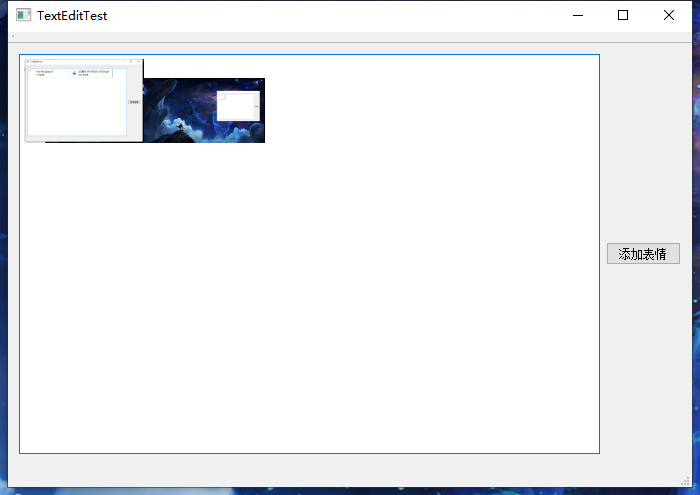The image size is (700, 495).
Task: Click the 添加表情 button
Action: [x=643, y=254]
